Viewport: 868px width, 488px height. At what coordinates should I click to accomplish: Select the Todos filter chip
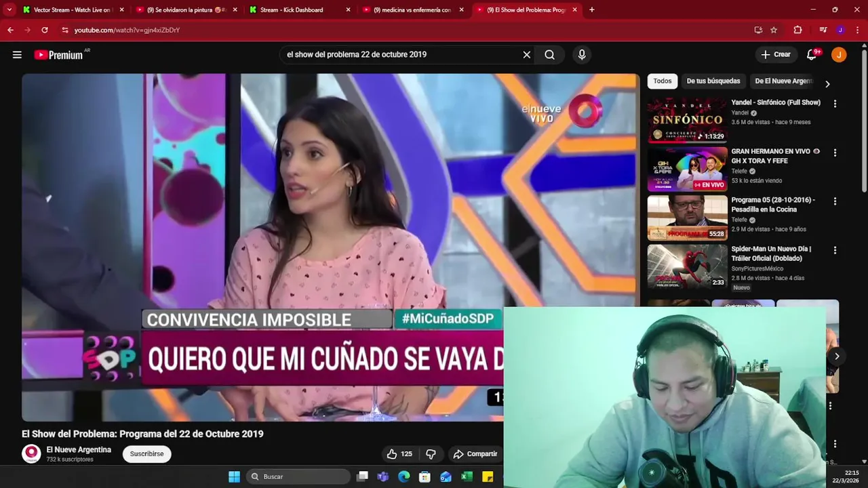[663, 81]
